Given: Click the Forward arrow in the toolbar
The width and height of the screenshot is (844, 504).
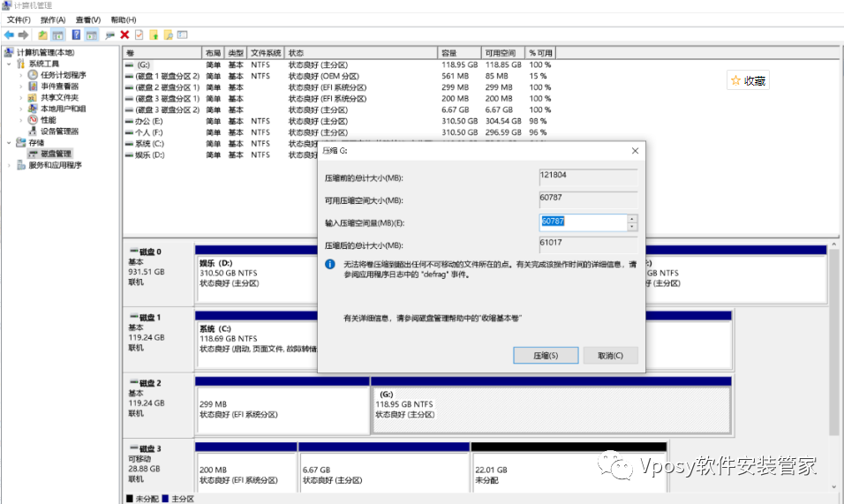Looking at the screenshot, I should point(23,34).
